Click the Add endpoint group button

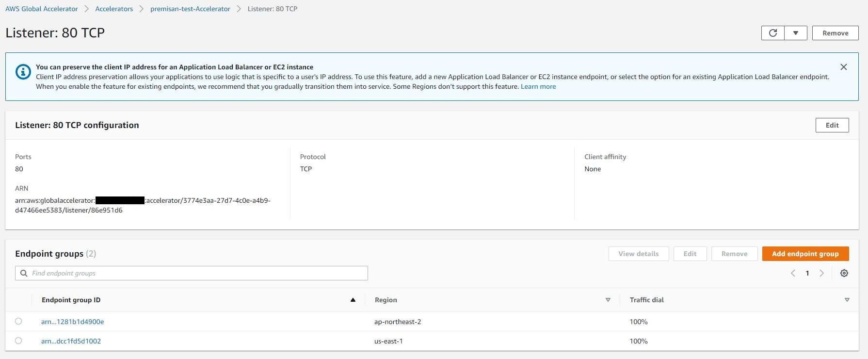(805, 254)
